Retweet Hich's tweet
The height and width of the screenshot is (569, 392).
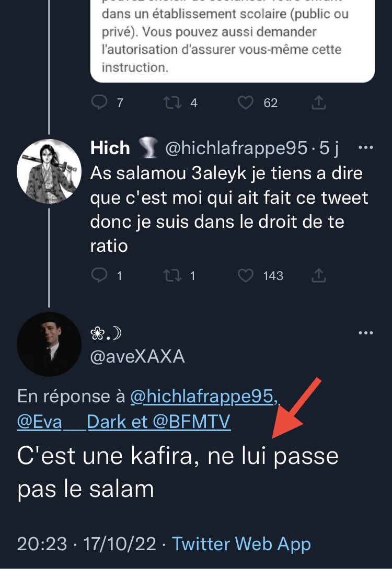[x=172, y=275]
